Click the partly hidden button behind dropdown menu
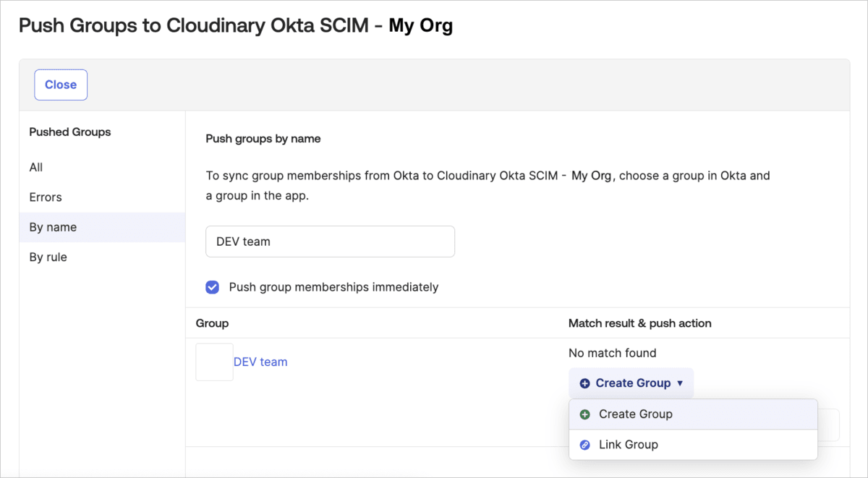 pos(829,425)
